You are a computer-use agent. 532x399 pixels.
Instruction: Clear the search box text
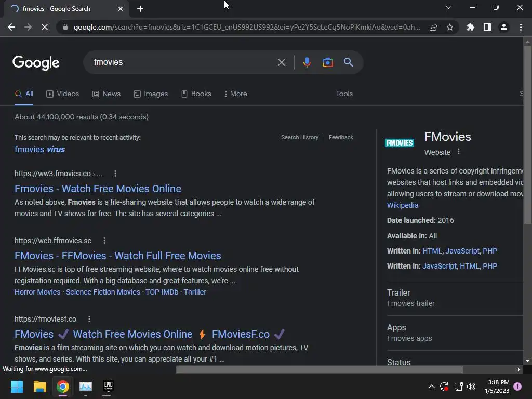(281, 62)
